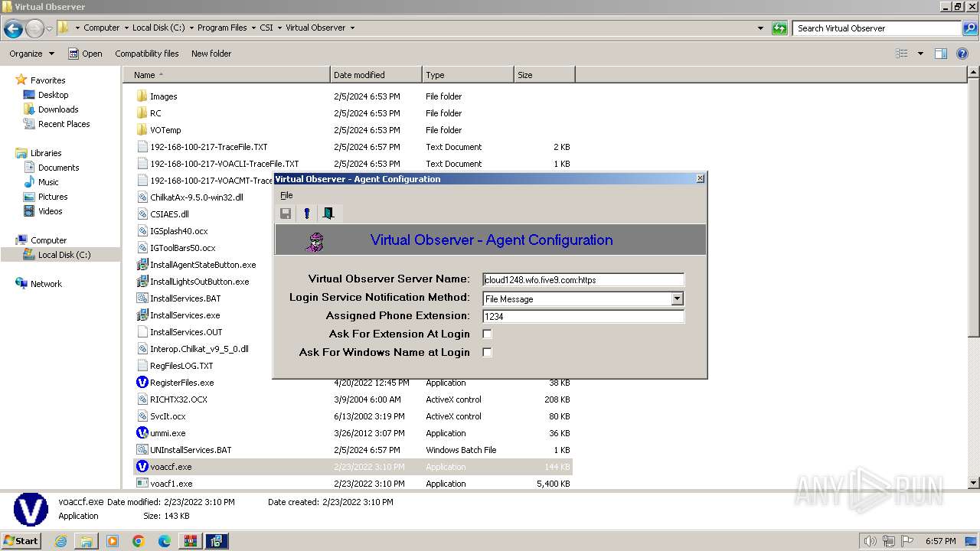980x551 pixels.
Task: Select RegisterFiles.exe file
Action: 181,383
